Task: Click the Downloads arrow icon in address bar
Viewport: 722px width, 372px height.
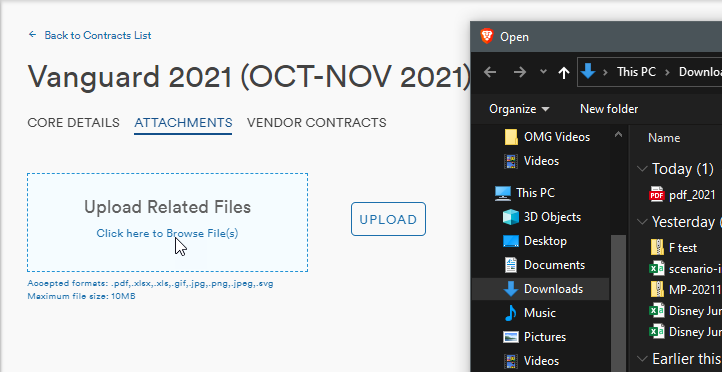Action: [x=588, y=72]
